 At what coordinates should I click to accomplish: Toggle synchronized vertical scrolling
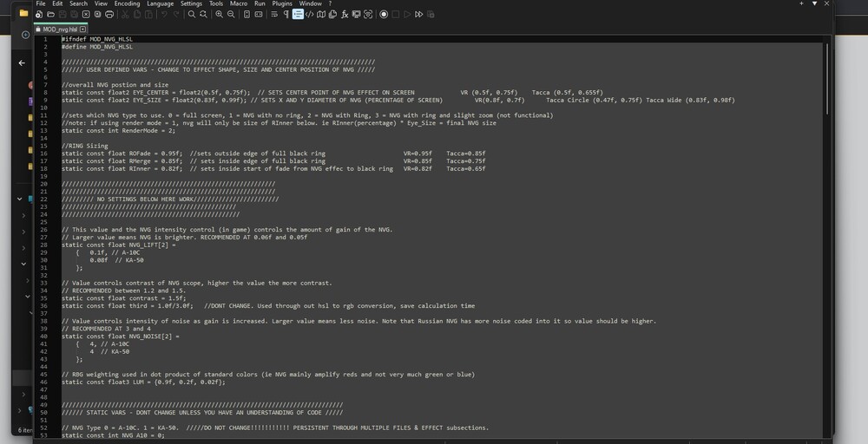click(247, 15)
